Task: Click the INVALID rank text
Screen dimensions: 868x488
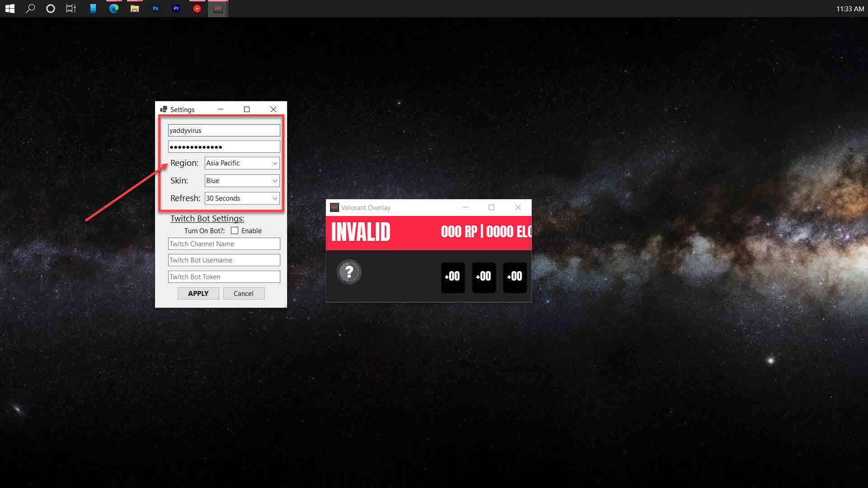Action: [361, 232]
